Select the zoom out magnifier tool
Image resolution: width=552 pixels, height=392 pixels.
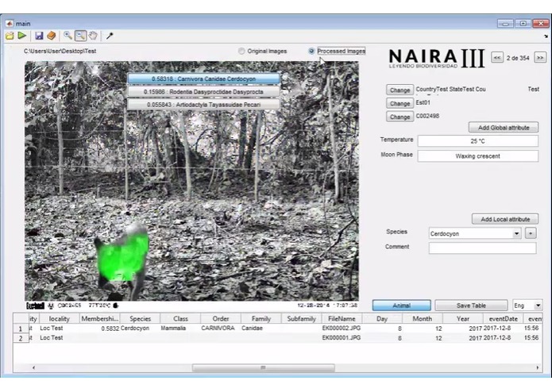point(80,36)
